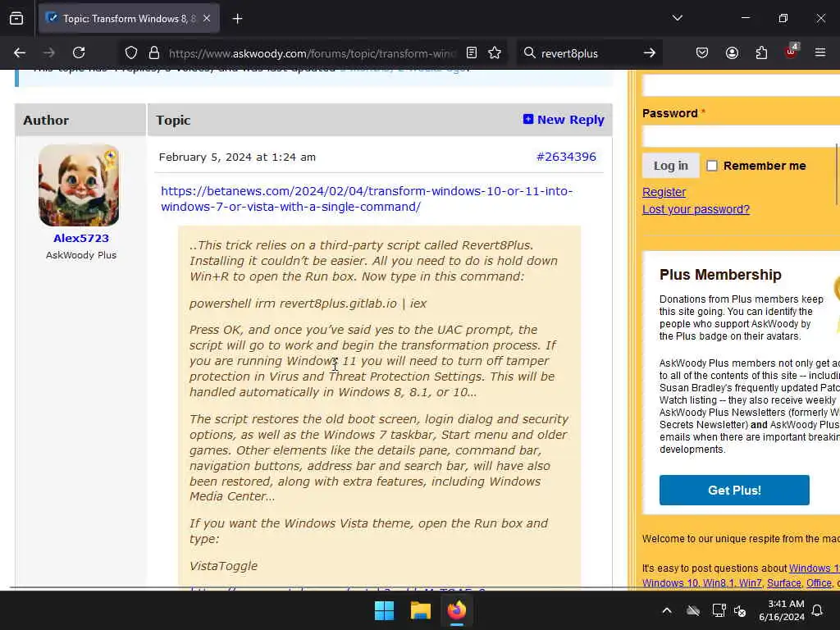Open the Lost your password link
The height and width of the screenshot is (630, 840).
coord(696,209)
